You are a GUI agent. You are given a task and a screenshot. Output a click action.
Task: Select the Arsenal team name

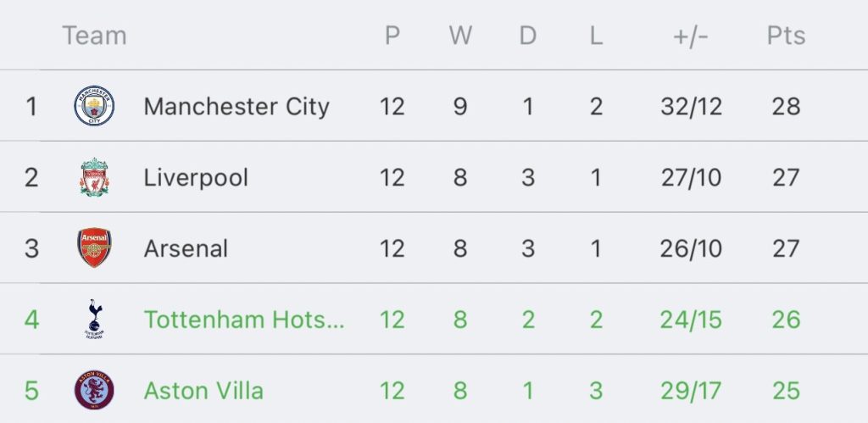186,248
